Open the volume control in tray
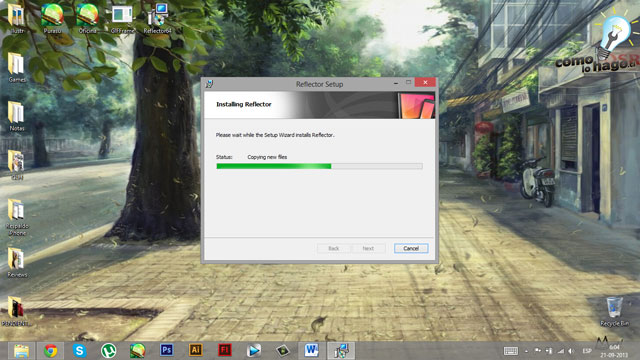 click(571, 351)
